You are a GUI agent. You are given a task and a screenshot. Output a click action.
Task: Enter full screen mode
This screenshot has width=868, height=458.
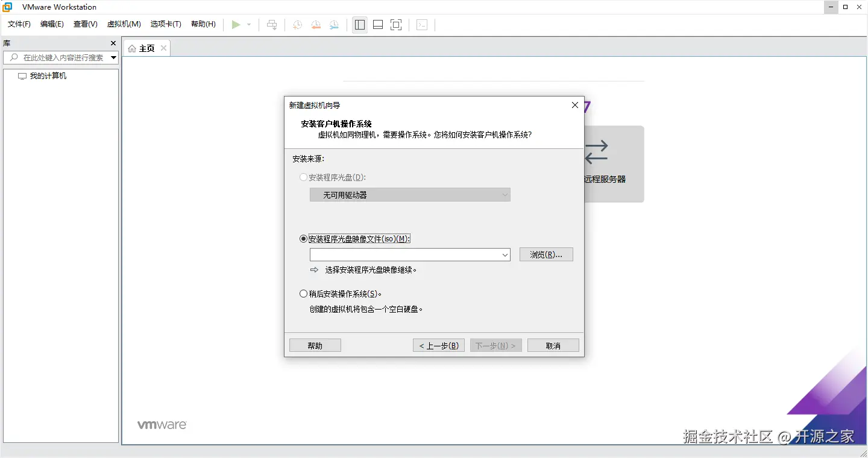coord(395,24)
